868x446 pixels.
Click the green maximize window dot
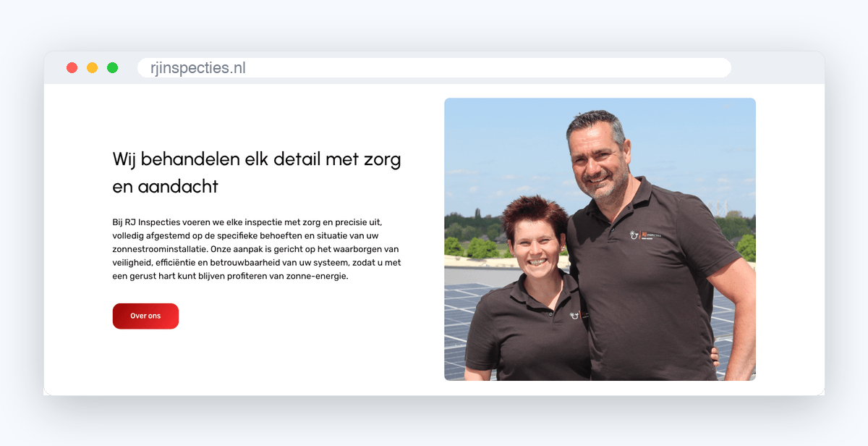(113, 68)
